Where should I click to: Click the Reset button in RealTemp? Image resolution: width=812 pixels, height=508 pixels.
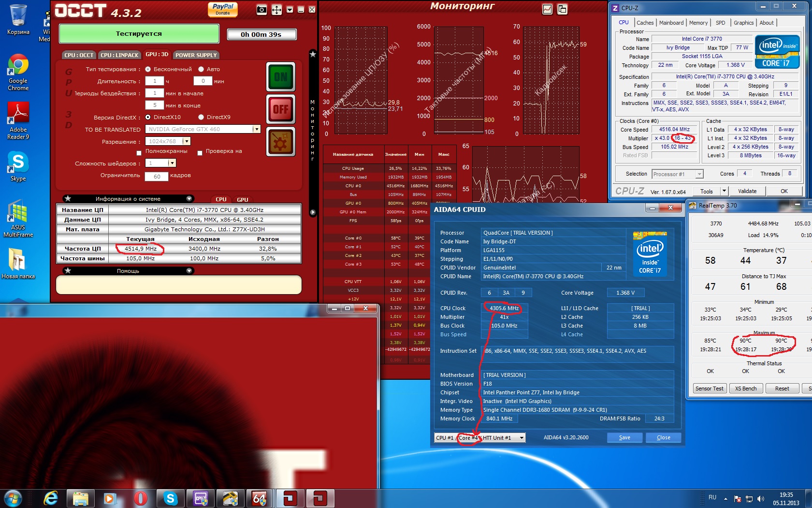click(x=782, y=388)
